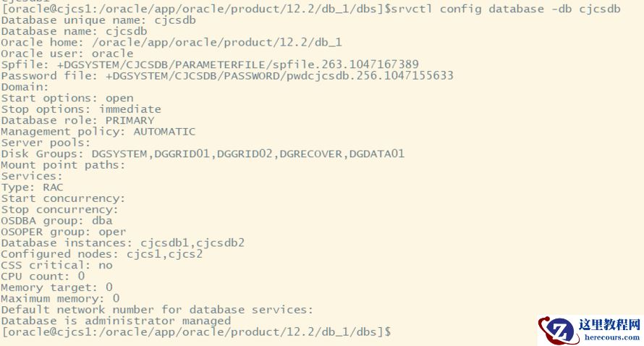Click the Stop options: immediate line

click(x=81, y=109)
